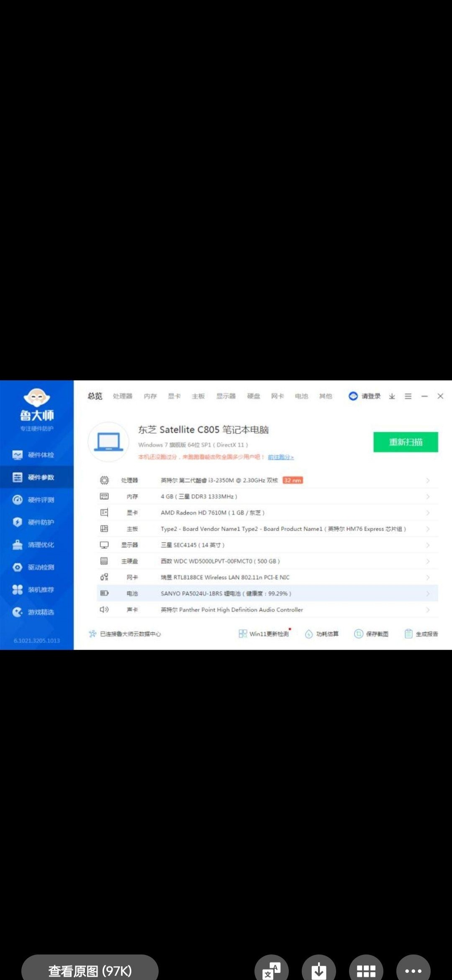
Task: Click 保存截图 save screenshot
Action: [x=371, y=634]
